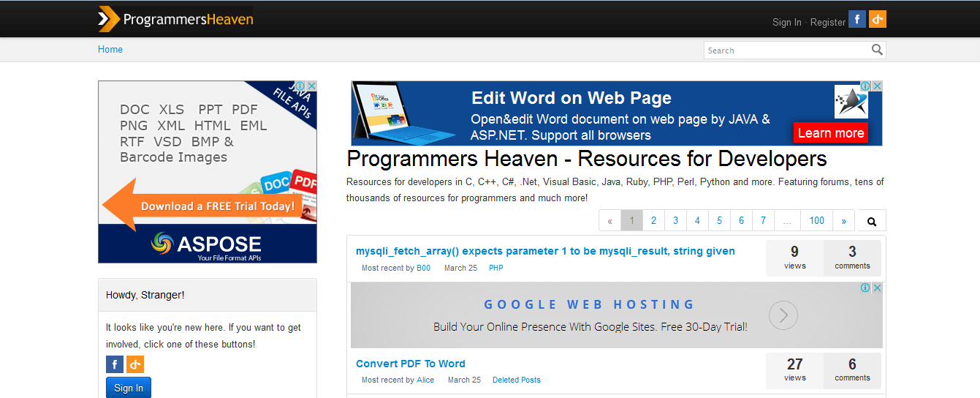Viewport: 980px width, 398px height.
Task: Open the Deleted Posts category link
Action: coord(517,380)
